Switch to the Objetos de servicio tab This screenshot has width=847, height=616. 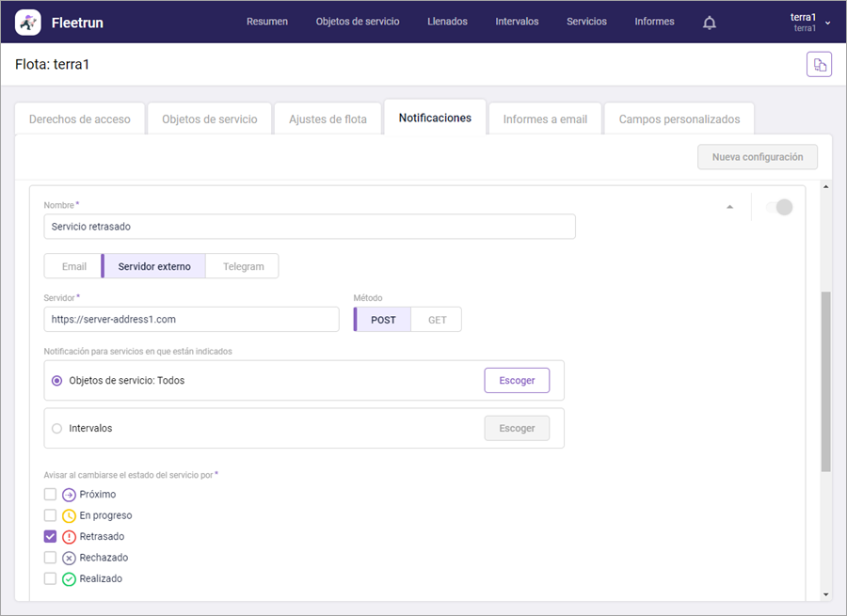[x=210, y=118]
